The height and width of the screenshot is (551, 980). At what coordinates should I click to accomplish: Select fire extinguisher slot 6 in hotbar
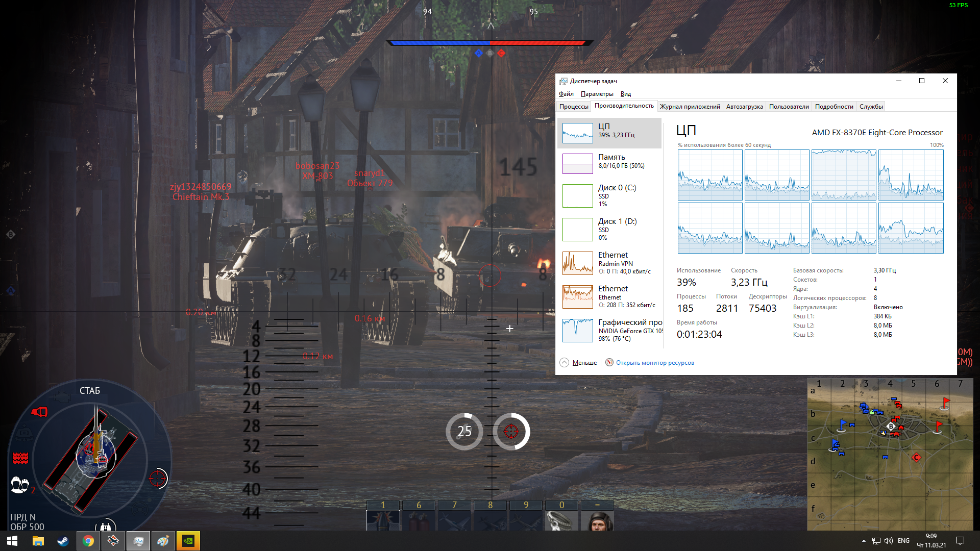(419, 515)
